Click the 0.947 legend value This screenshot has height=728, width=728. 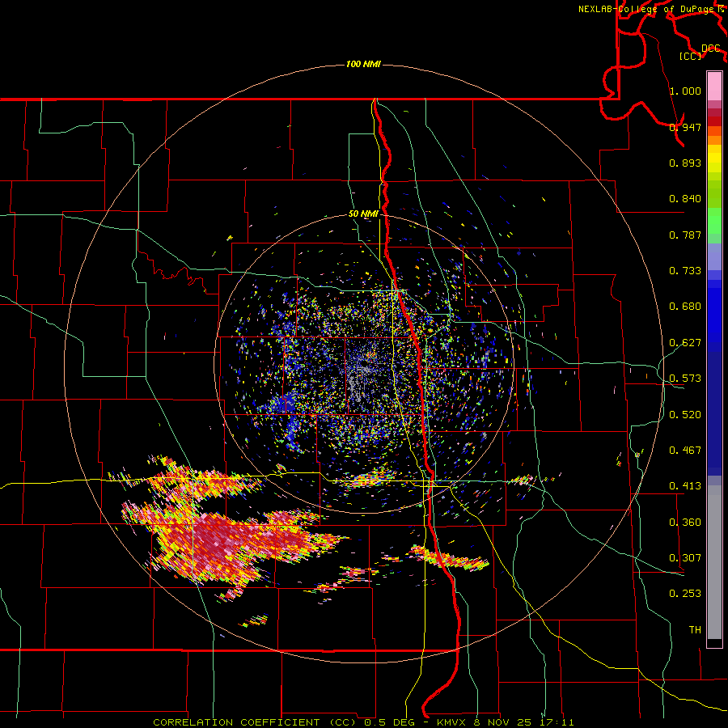[x=685, y=127]
